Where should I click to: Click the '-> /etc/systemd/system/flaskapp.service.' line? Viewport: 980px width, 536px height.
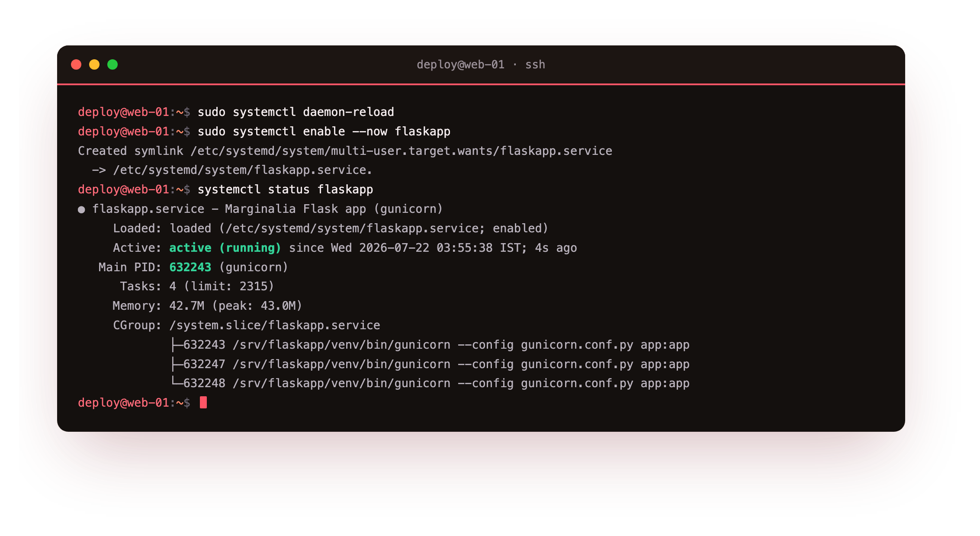click(x=232, y=170)
